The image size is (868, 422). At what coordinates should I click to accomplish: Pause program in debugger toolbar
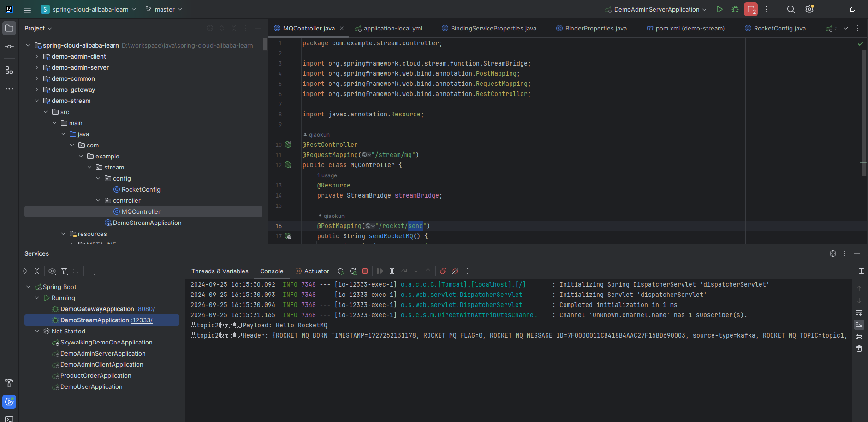coord(392,271)
